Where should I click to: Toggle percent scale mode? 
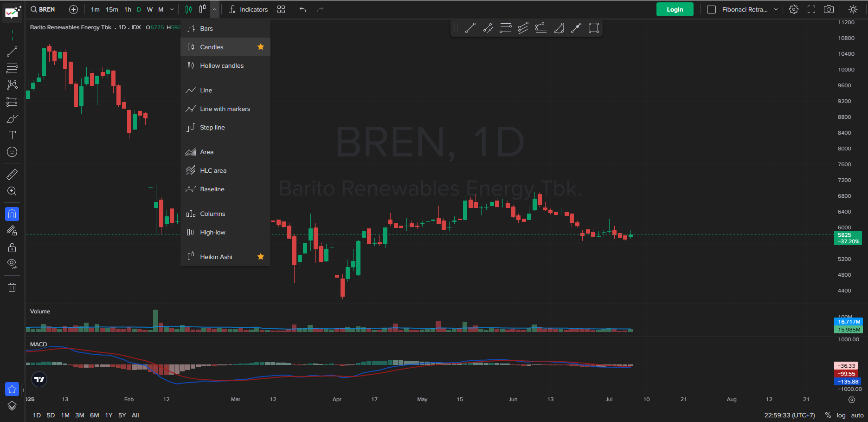coord(828,415)
